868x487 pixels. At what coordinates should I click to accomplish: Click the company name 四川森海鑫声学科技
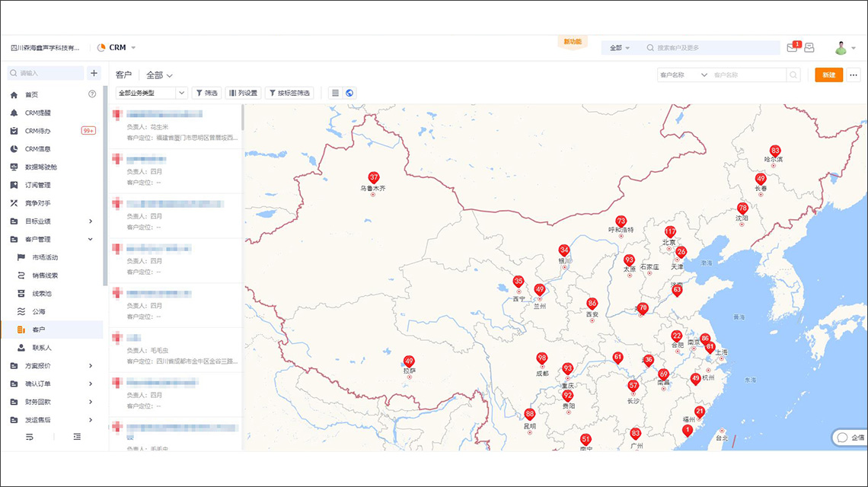click(45, 48)
